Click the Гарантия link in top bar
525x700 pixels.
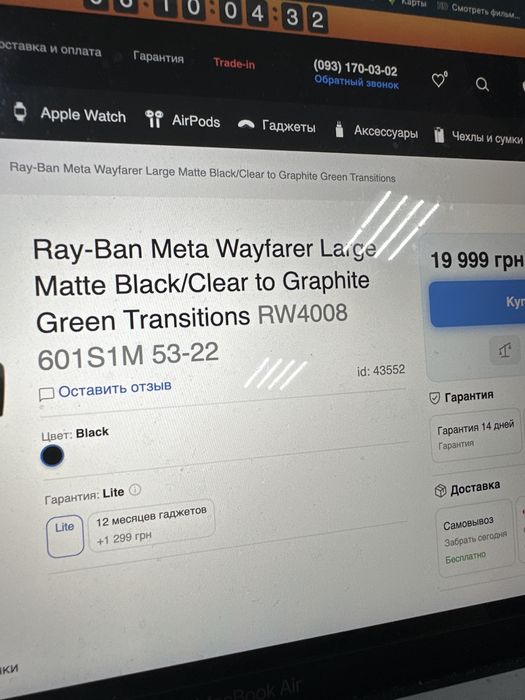point(158,58)
